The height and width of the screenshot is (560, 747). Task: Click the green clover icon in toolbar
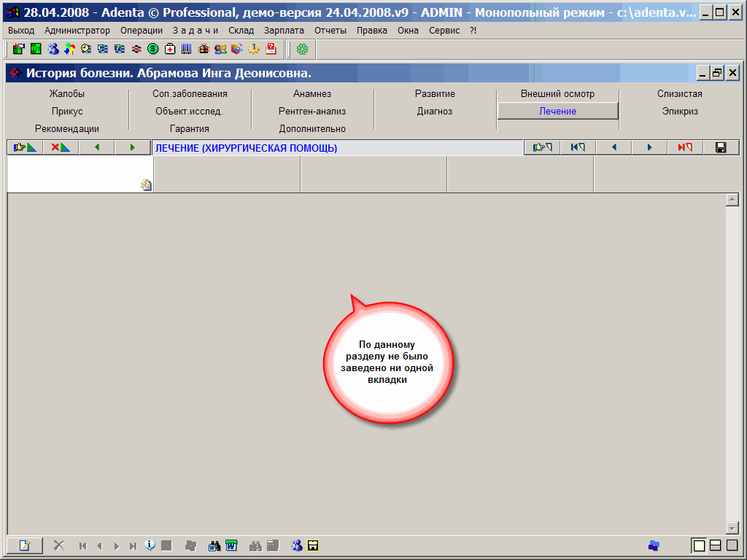point(302,49)
